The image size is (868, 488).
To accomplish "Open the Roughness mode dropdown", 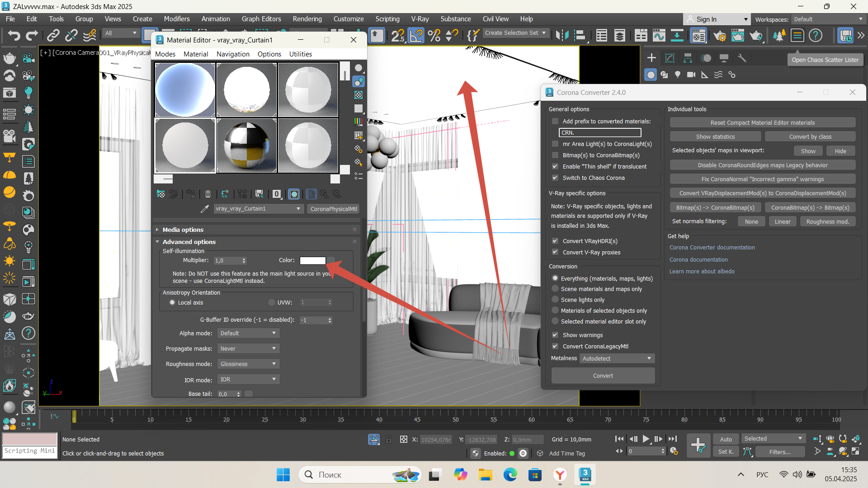I will click(248, 364).
